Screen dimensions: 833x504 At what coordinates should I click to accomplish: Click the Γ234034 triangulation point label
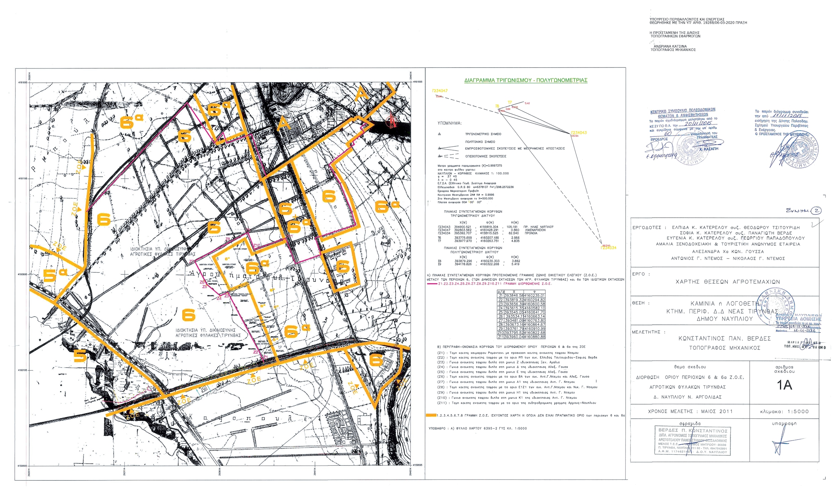pos(609,248)
